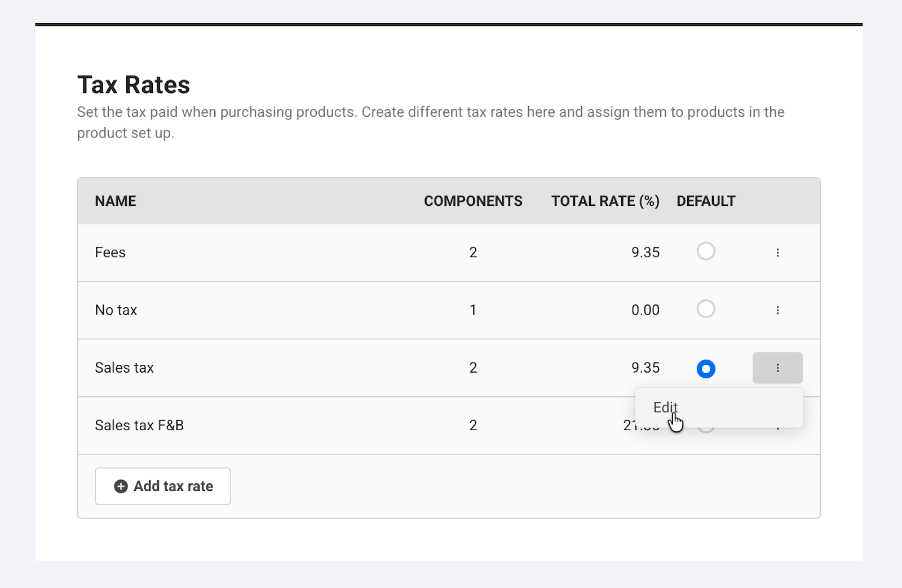Click the 0.00 total rate value
The image size is (902, 588).
pyautogui.click(x=645, y=310)
